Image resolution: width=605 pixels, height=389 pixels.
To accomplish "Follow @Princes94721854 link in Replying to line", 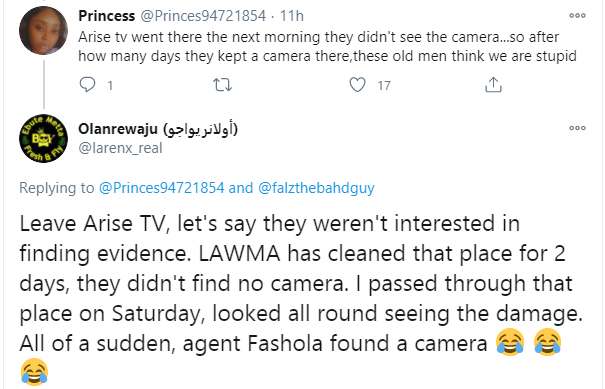I will pos(161,188).
